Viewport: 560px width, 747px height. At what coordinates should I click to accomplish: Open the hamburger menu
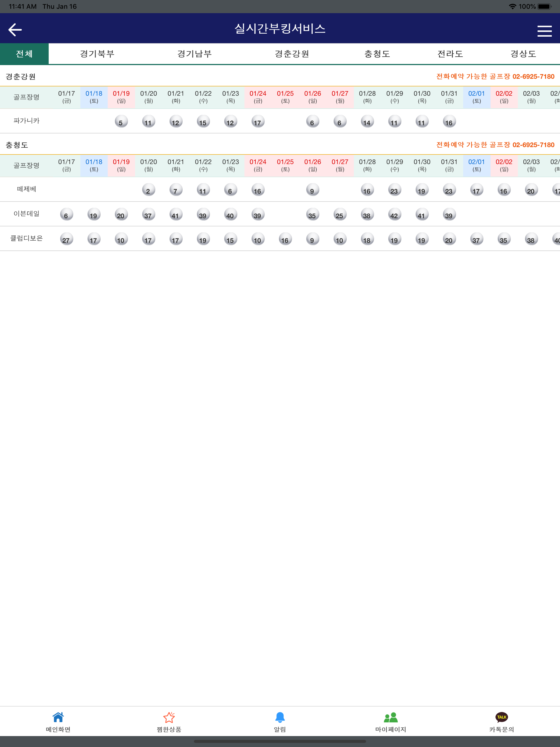point(544,31)
